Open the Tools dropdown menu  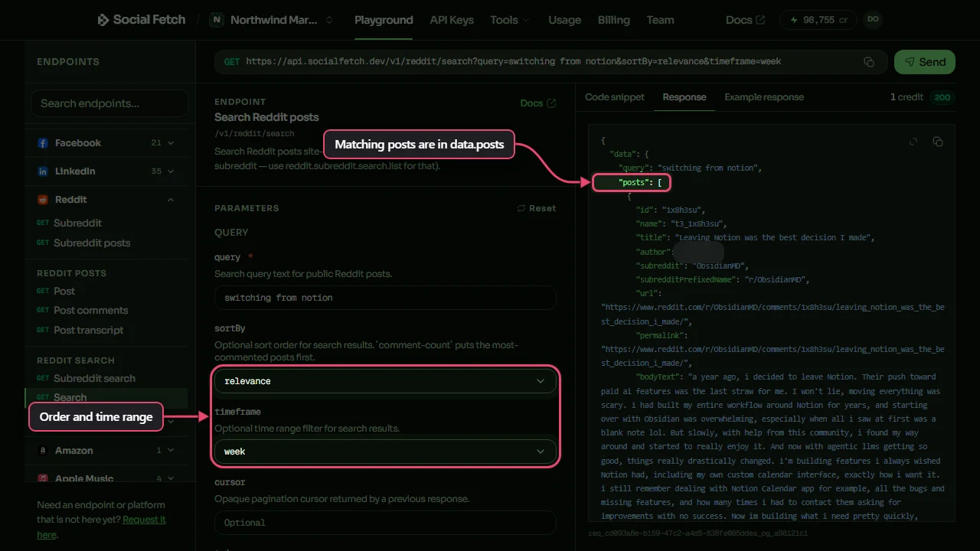(510, 20)
